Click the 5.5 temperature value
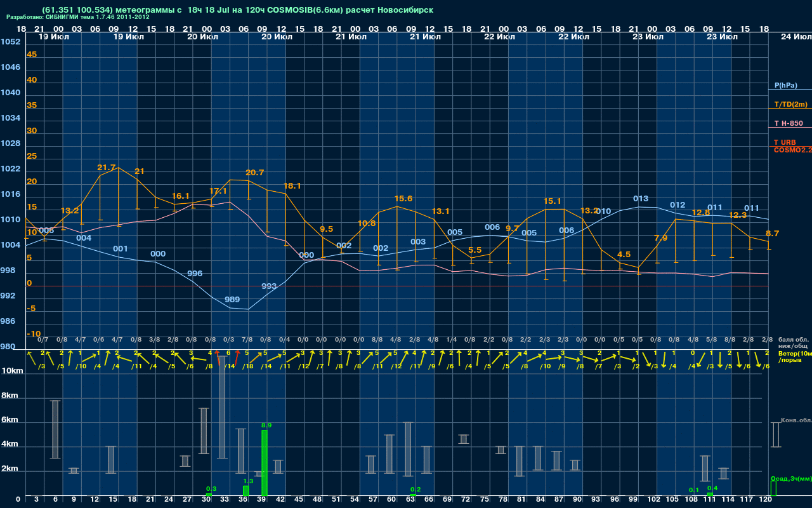 (475, 250)
